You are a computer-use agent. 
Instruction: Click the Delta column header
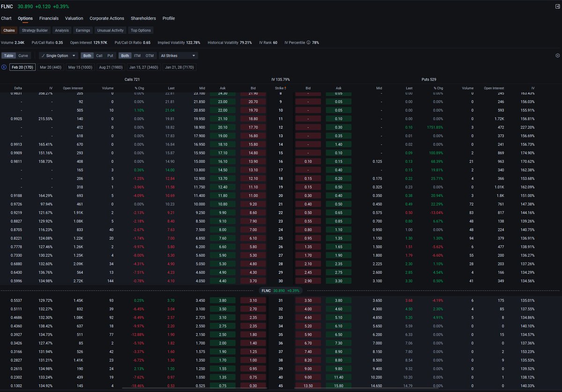[18, 88]
